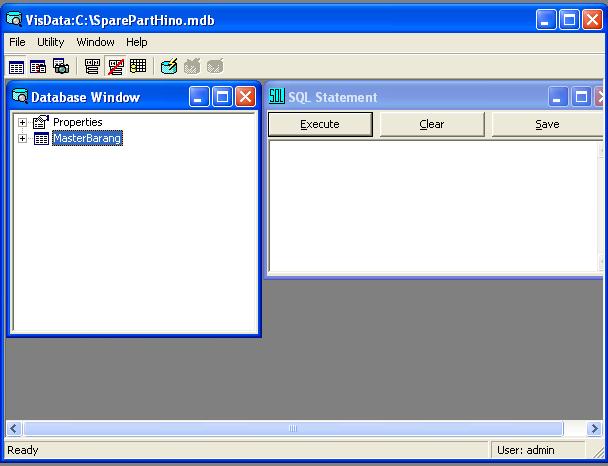Click the Ready status bar text

pos(23,450)
